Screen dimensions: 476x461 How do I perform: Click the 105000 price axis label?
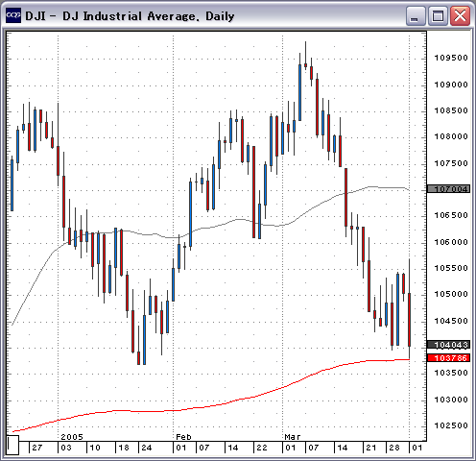point(451,294)
